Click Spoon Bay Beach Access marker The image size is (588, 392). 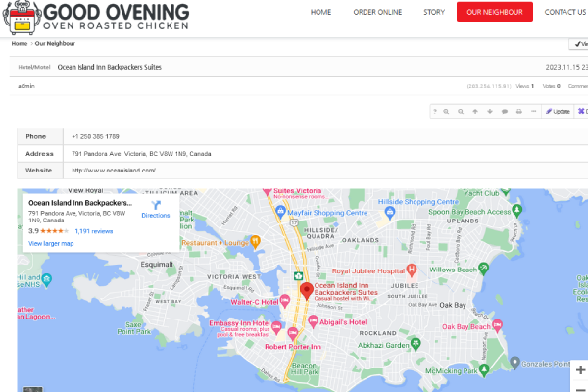click(517, 210)
